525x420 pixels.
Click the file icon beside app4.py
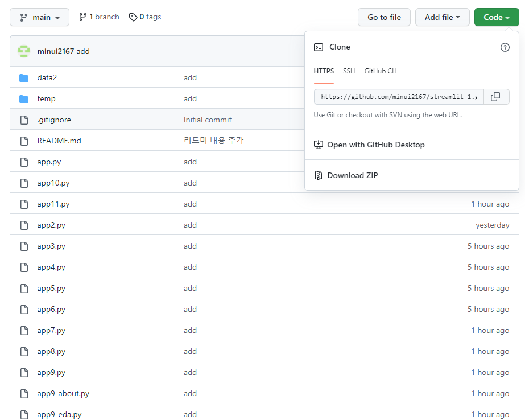[x=24, y=267]
